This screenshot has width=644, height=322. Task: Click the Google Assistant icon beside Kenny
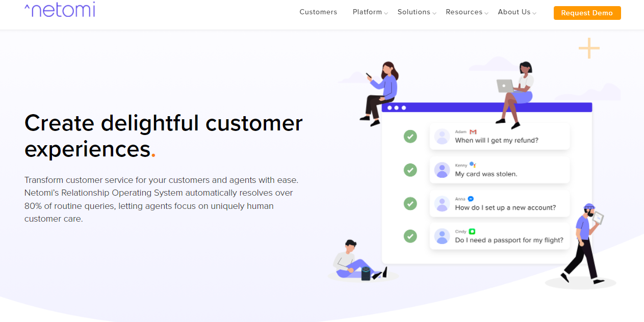(x=473, y=165)
